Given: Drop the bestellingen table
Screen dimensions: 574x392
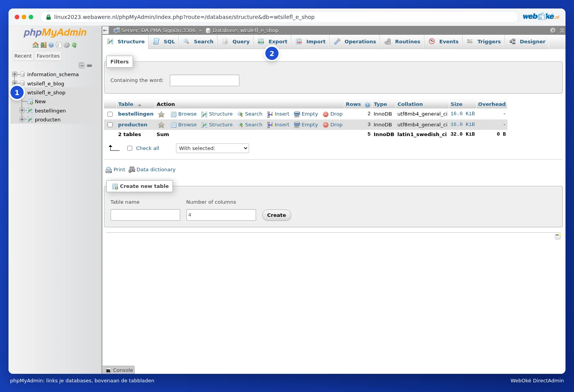Looking at the screenshot, I should [x=333, y=114].
